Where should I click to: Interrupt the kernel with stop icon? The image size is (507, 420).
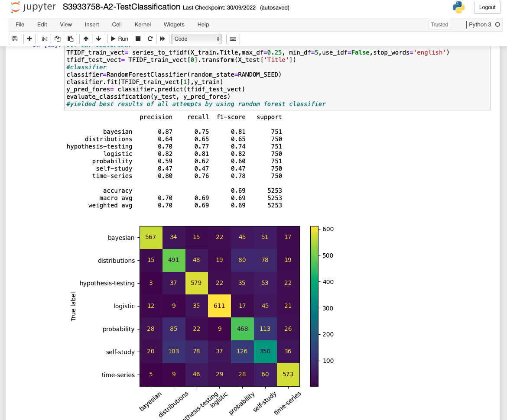tap(138, 39)
